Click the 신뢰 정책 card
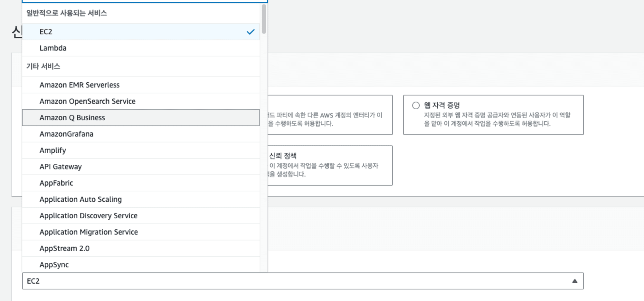Viewport: 644px width, 301px height. [330, 165]
